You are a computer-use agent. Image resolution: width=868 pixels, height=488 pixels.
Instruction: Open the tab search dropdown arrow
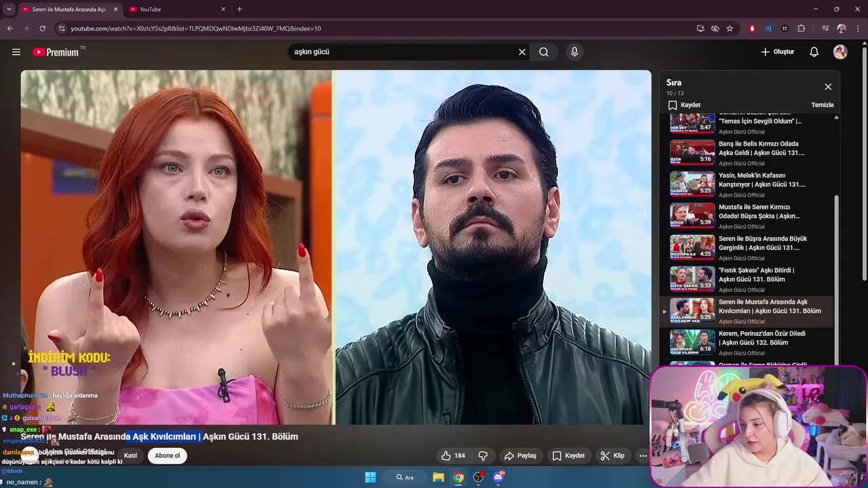pyautogui.click(x=9, y=9)
